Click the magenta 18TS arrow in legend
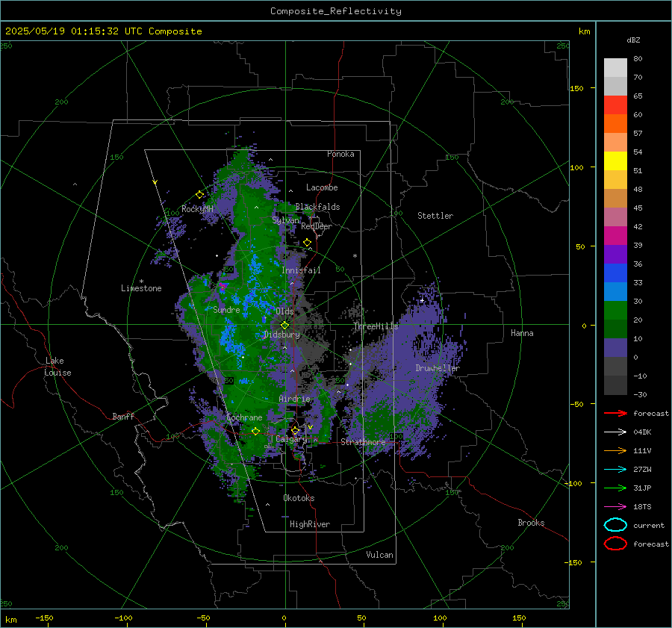 pos(615,507)
